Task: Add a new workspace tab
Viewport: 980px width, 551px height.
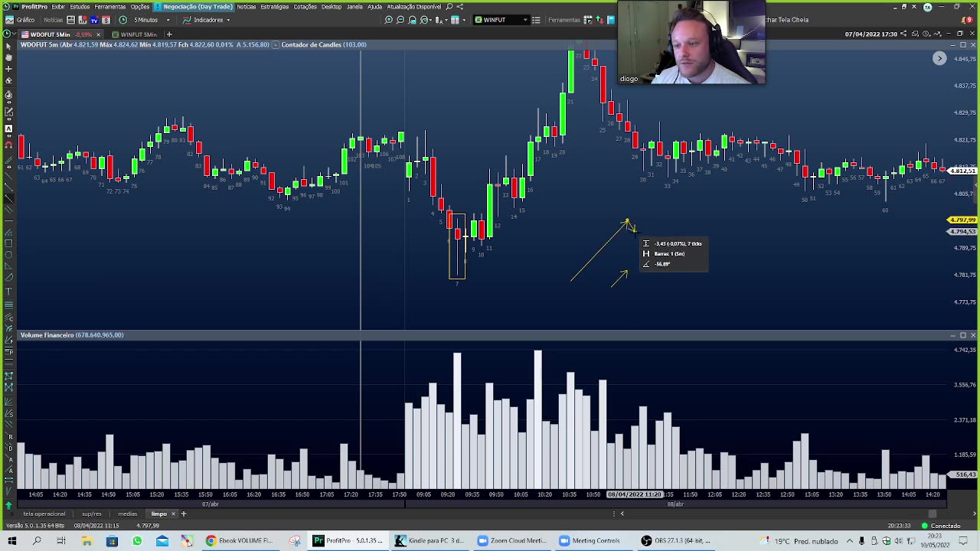Action: [184, 514]
